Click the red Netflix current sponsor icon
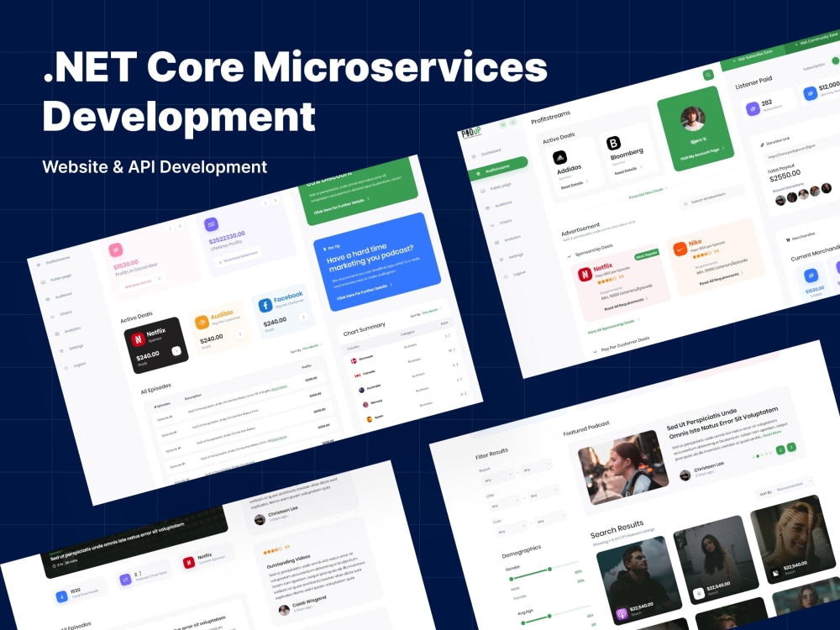Image resolution: width=840 pixels, height=630 pixels. (188, 563)
